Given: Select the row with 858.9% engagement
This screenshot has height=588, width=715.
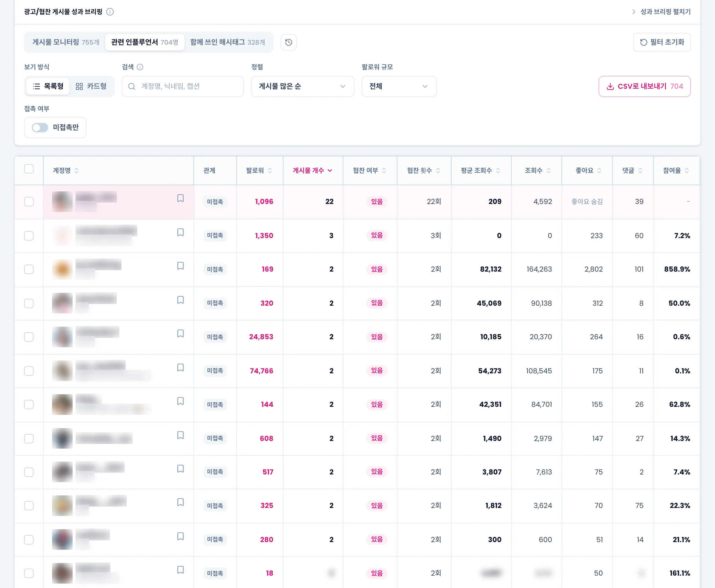Looking at the screenshot, I should click(29, 269).
